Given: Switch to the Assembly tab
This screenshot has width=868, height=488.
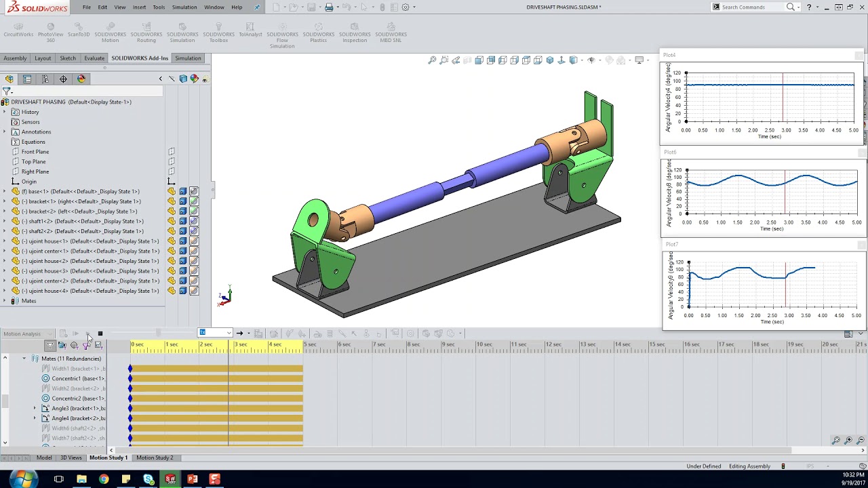Looking at the screenshot, I should point(15,58).
